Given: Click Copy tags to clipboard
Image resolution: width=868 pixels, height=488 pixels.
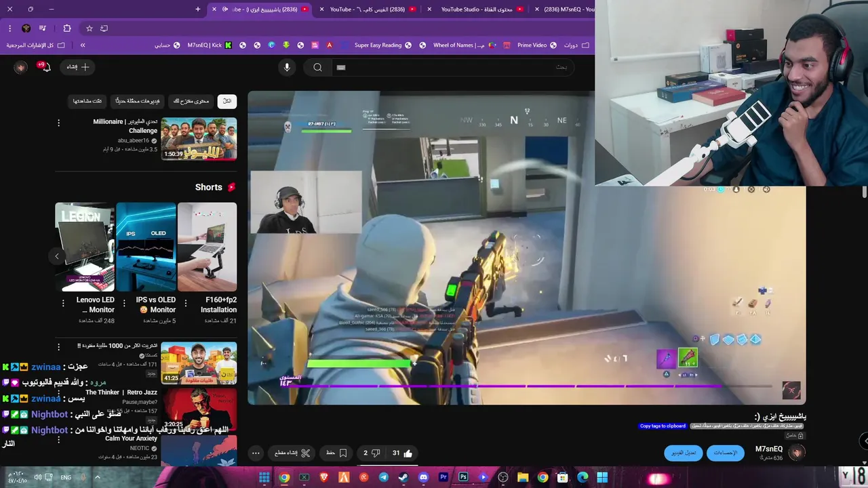Looking at the screenshot, I should (663, 426).
